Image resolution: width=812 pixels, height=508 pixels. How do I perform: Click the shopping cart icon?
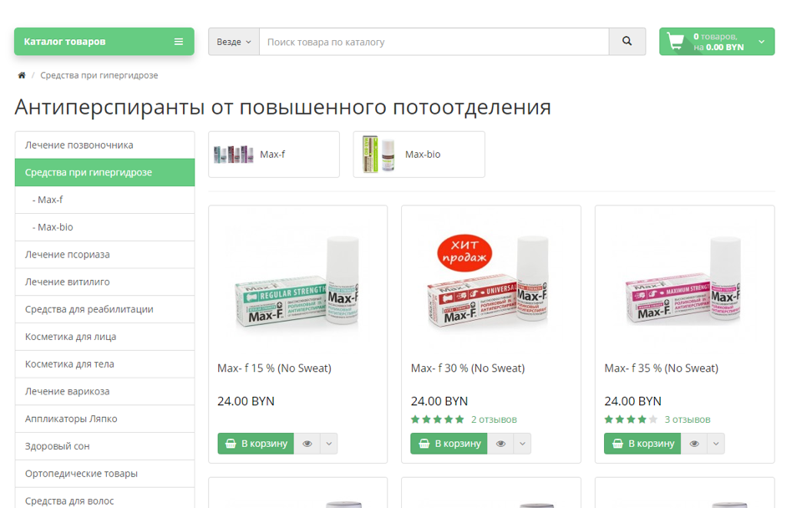(676, 42)
